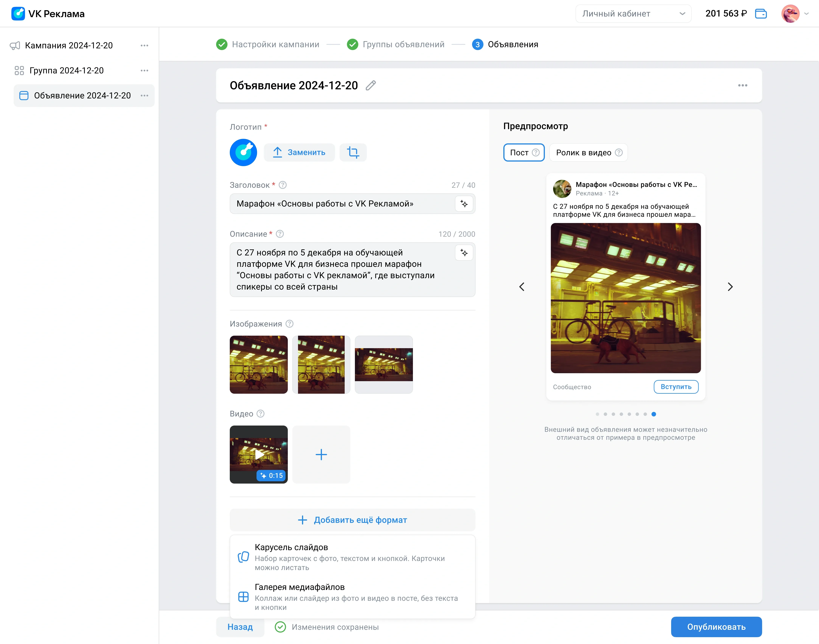
Task: Choose Галерея медиафайлов format
Action: click(352, 597)
